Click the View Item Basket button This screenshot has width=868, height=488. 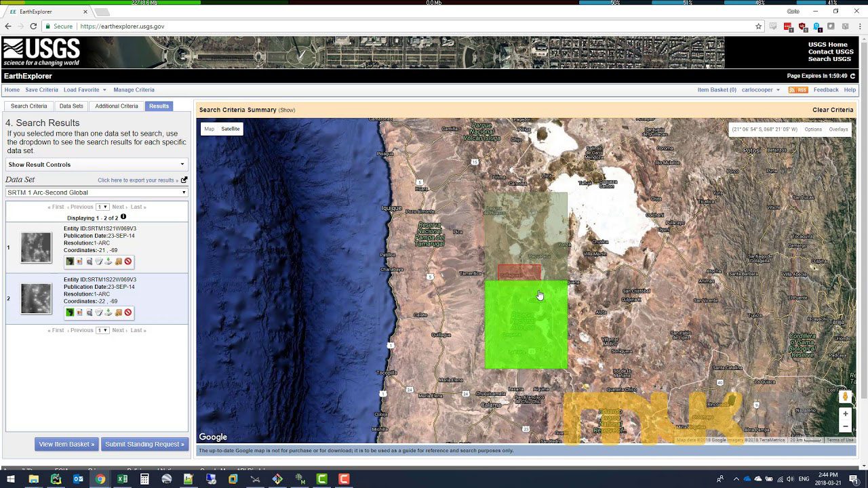(66, 444)
